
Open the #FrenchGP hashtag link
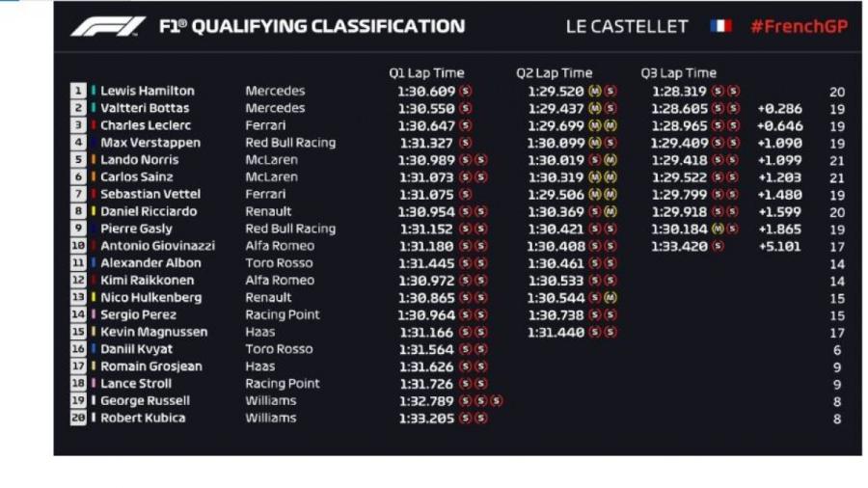[x=799, y=26]
